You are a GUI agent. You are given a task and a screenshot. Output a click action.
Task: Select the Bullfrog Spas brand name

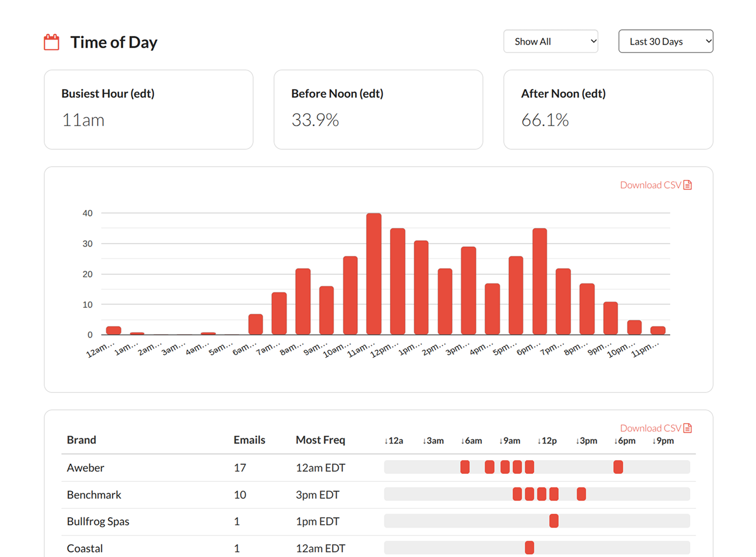pos(98,522)
